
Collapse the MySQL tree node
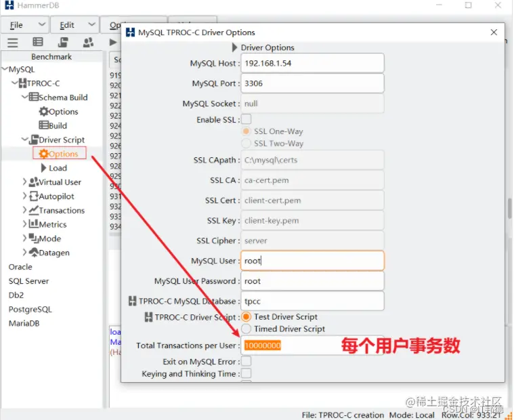point(5,69)
